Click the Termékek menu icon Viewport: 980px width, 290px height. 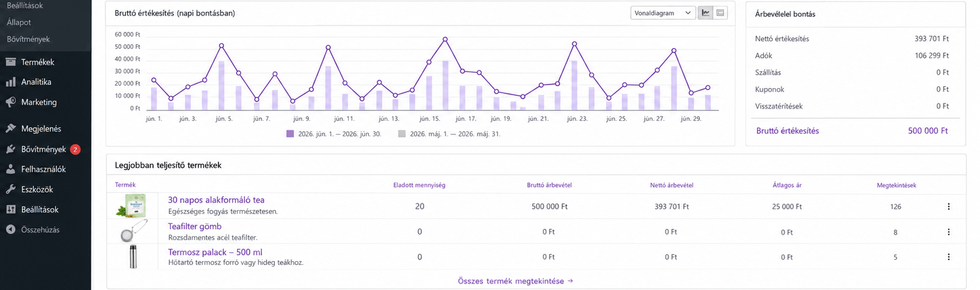pos(11,62)
